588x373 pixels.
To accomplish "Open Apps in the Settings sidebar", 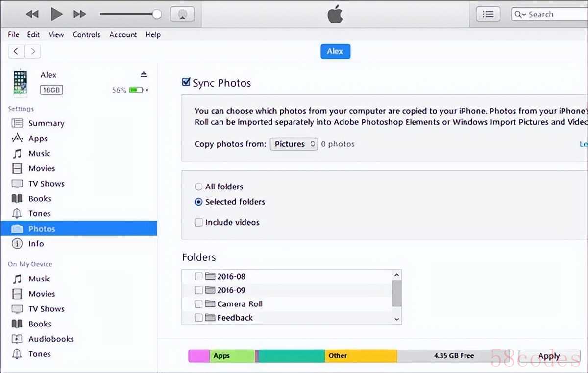I will pos(38,139).
